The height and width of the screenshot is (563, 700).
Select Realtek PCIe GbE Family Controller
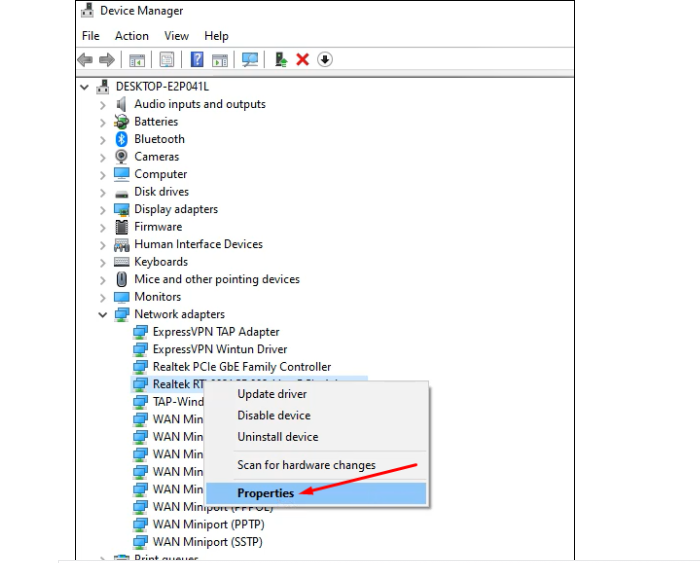[242, 367]
